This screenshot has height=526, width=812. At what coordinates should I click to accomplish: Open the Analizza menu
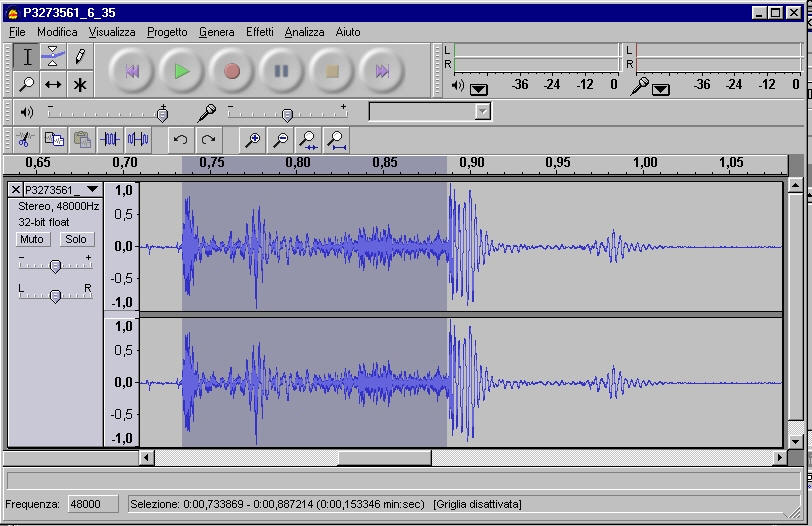pyautogui.click(x=304, y=32)
